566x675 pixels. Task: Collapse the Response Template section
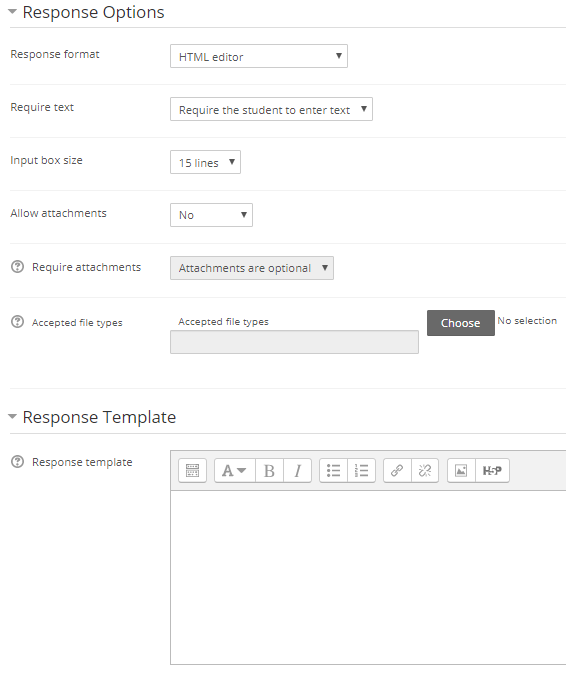tap(12, 416)
